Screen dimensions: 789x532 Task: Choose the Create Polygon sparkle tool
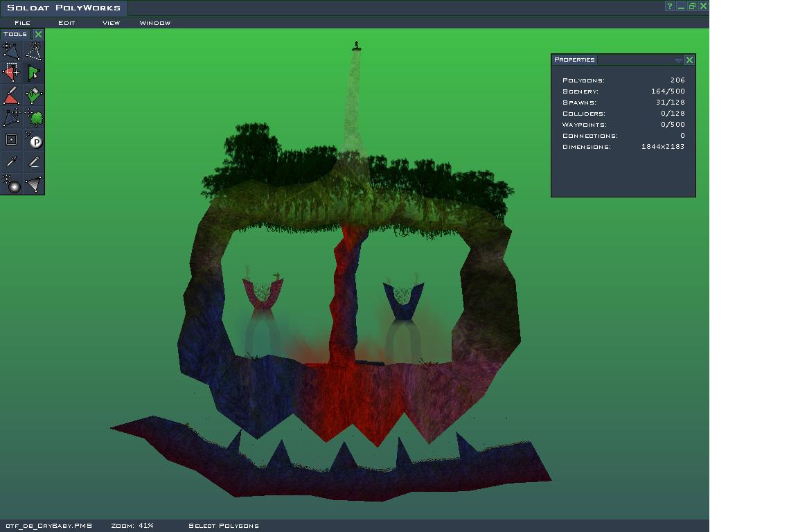33,51
